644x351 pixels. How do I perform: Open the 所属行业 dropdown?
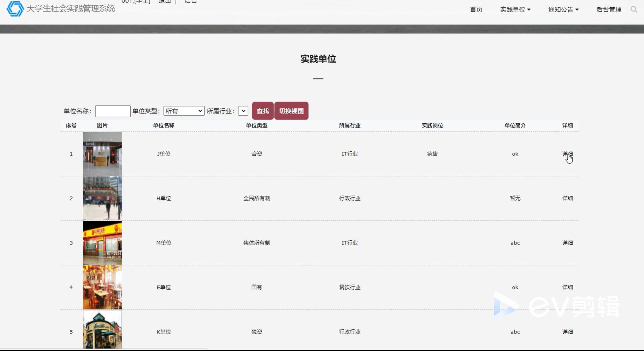click(x=242, y=111)
